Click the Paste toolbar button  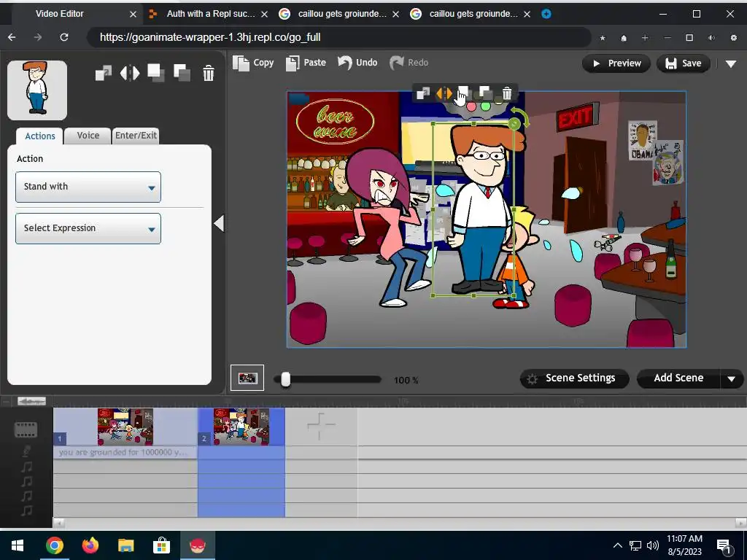coord(306,63)
